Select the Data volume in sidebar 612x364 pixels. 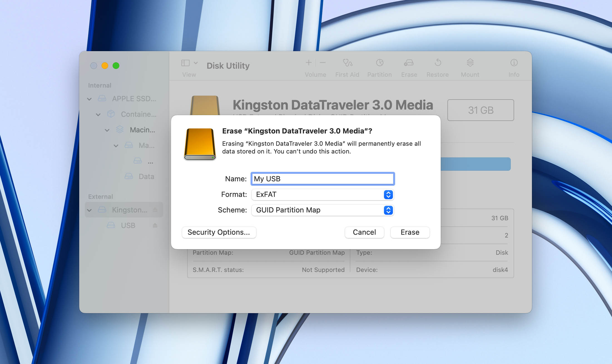[146, 176]
